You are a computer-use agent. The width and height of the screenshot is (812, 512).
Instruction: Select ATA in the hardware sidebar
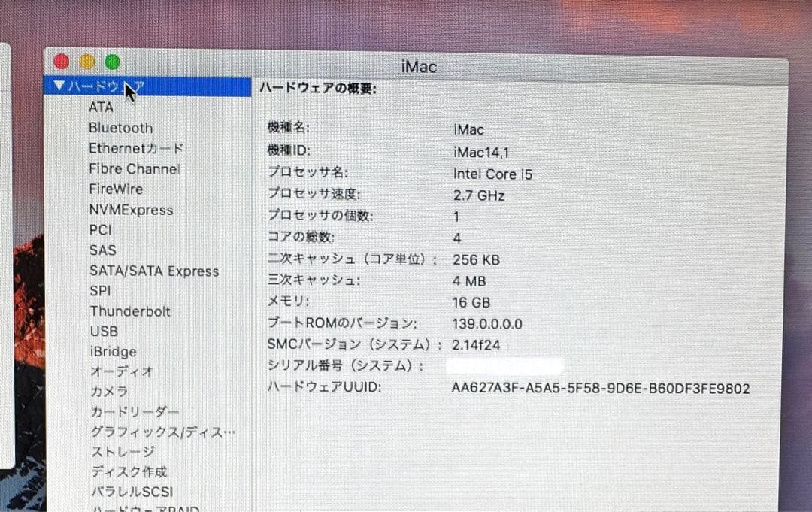pyautogui.click(x=101, y=107)
